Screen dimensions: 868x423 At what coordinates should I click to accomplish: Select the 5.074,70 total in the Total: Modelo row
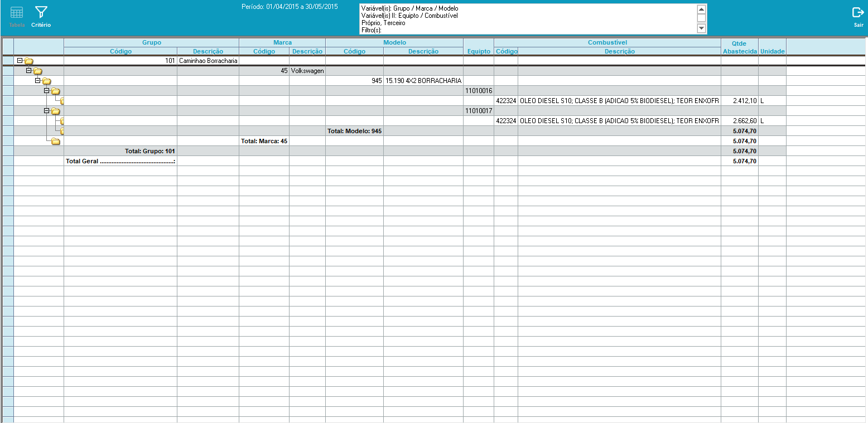(740, 132)
